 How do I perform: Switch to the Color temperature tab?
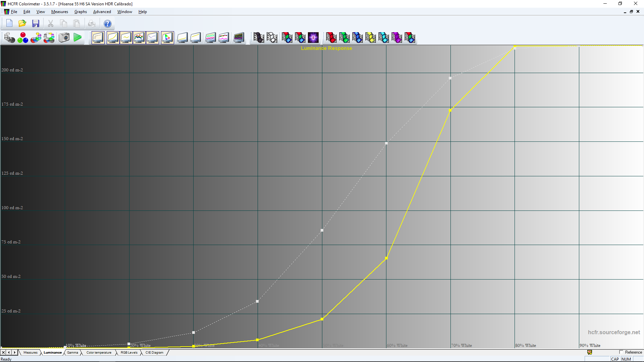(x=99, y=353)
